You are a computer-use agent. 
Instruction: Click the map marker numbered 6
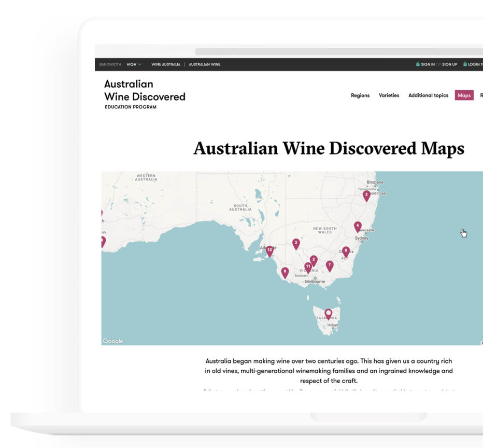coord(285,272)
